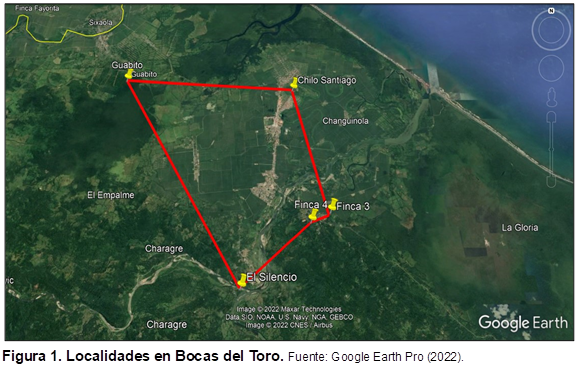The width and height of the screenshot is (585, 377).
Task: Click the El Silencio yellow pushpin
Action: [x=243, y=280]
